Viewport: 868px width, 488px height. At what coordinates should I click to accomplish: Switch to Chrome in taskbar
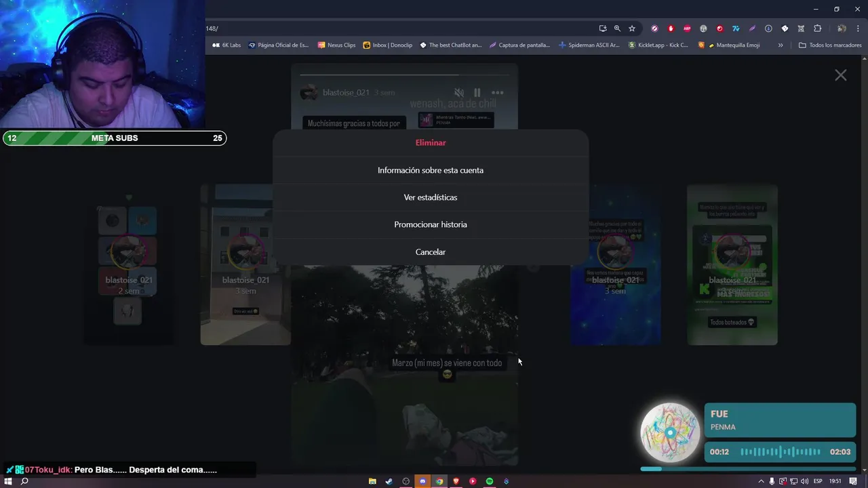click(x=439, y=481)
